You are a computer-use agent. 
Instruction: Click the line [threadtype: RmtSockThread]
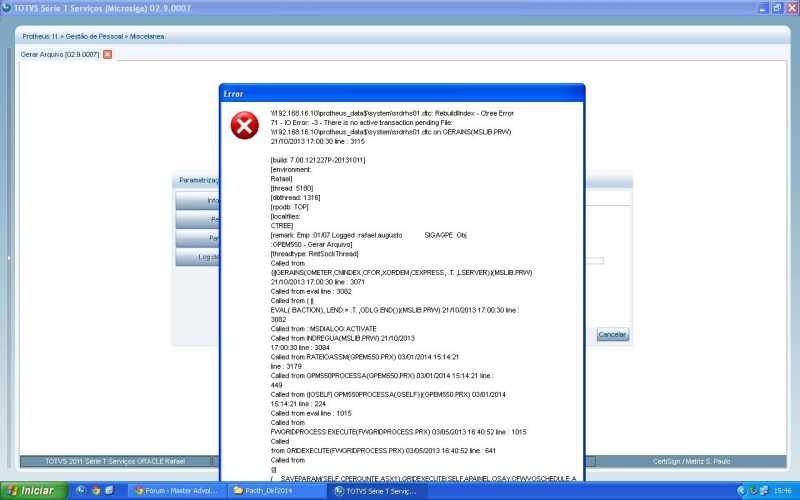click(x=314, y=254)
